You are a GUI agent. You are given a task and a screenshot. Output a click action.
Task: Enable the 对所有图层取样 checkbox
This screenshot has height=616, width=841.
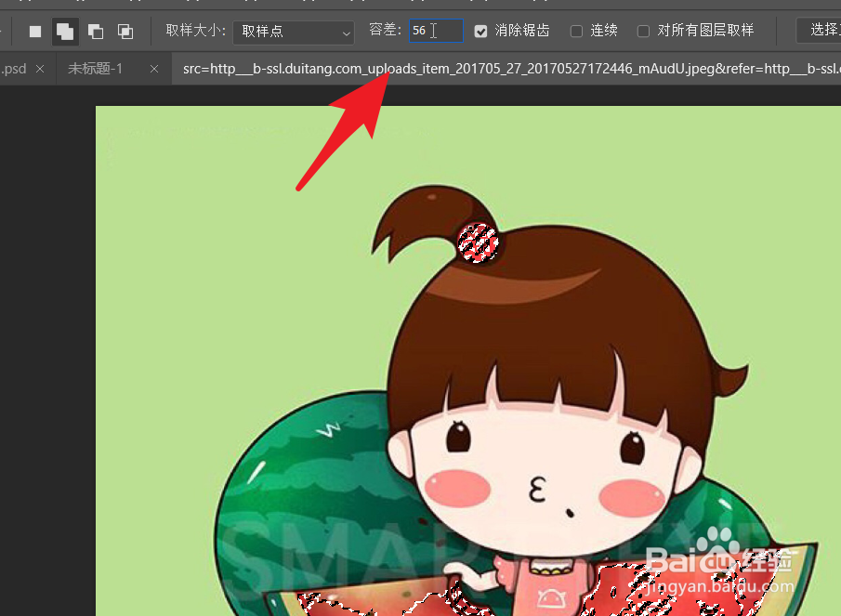(643, 32)
